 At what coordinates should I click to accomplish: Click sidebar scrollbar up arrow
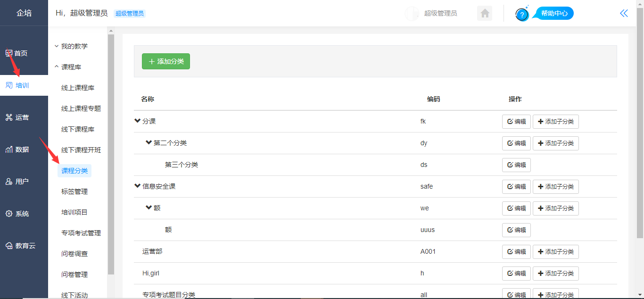pos(111,31)
